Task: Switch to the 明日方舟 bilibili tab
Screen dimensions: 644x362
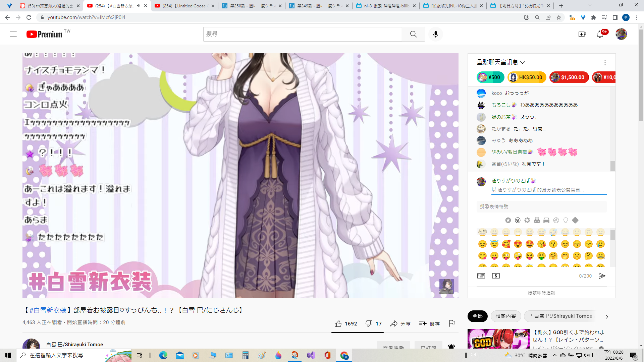Action: [x=520, y=6]
